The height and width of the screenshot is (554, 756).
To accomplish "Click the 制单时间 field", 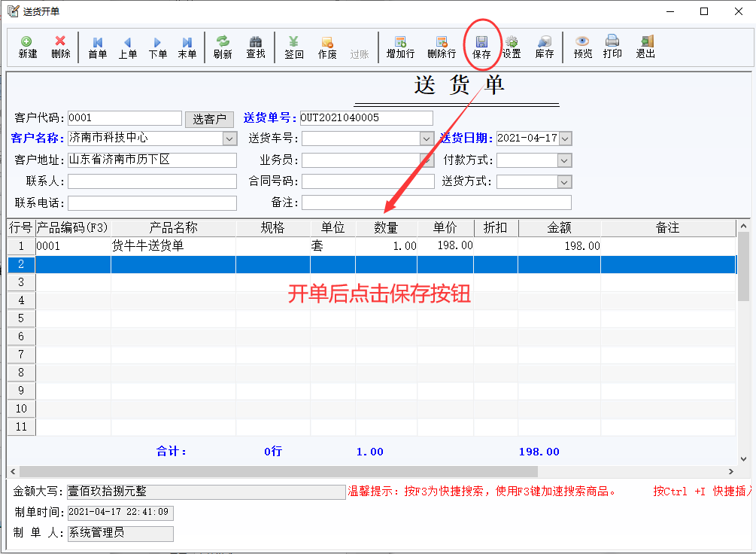I will click(120, 513).
